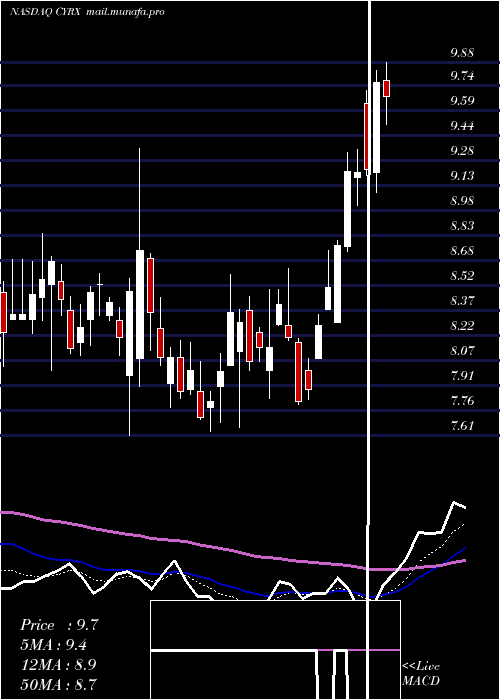
Task: Click the NASDAQ CYRX chart title
Action: pyautogui.click(x=45, y=12)
